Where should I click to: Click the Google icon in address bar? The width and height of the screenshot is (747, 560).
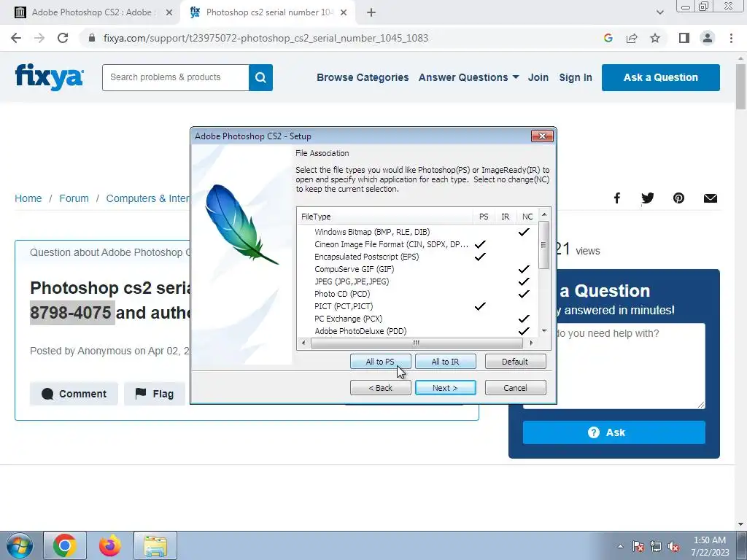608,38
